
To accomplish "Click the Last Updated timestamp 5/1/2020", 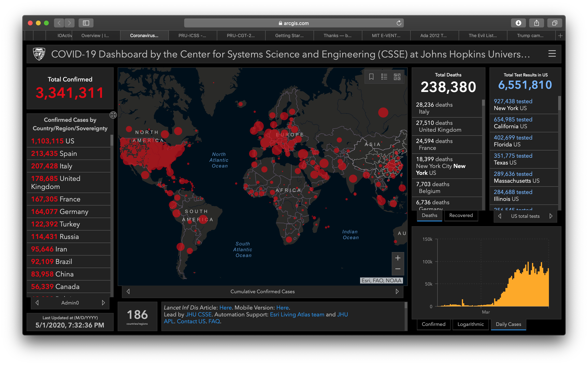I will pos(70,325).
